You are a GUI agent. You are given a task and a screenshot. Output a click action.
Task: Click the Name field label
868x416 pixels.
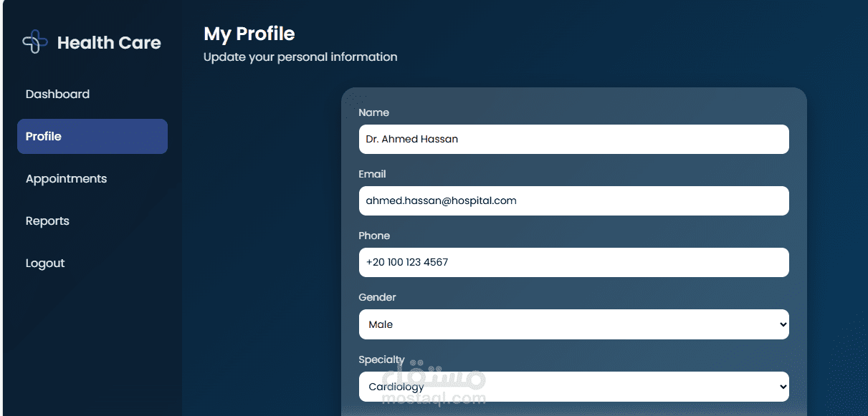(x=373, y=112)
